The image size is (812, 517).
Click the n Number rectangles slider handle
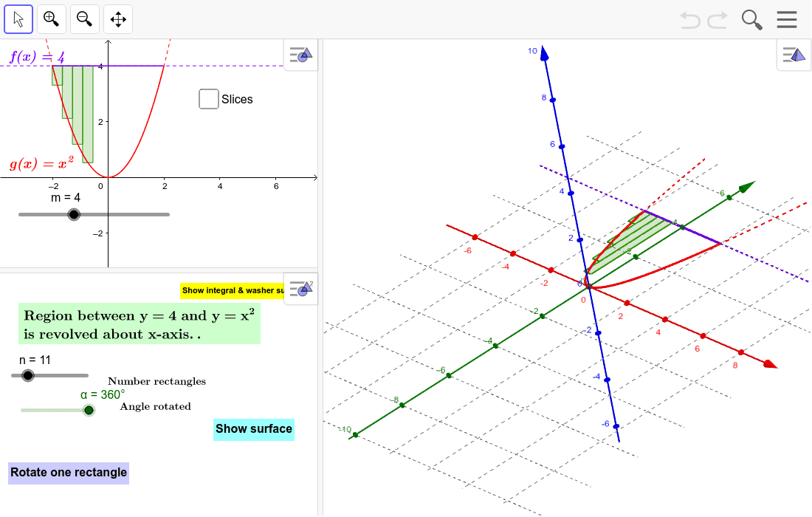(x=27, y=375)
